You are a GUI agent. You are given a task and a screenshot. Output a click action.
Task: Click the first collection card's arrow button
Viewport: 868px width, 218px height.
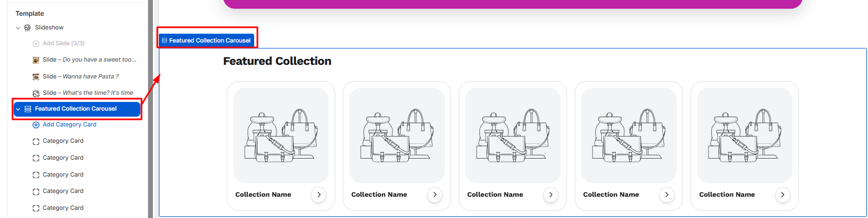click(x=319, y=195)
